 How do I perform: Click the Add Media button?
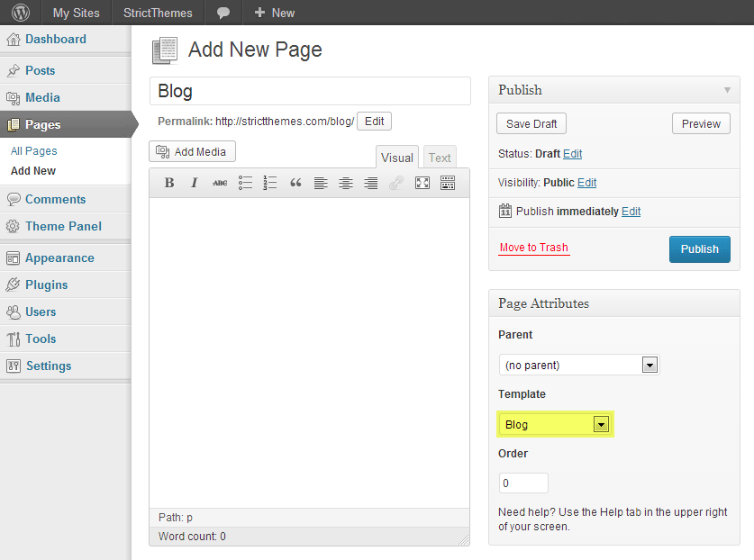tap(192, 151)
